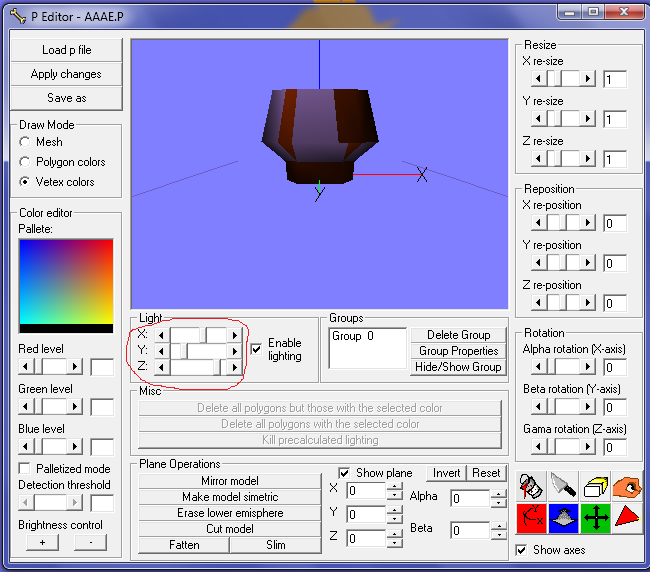Click left arrow of Z re-size scrollbar

pos(539,158)
